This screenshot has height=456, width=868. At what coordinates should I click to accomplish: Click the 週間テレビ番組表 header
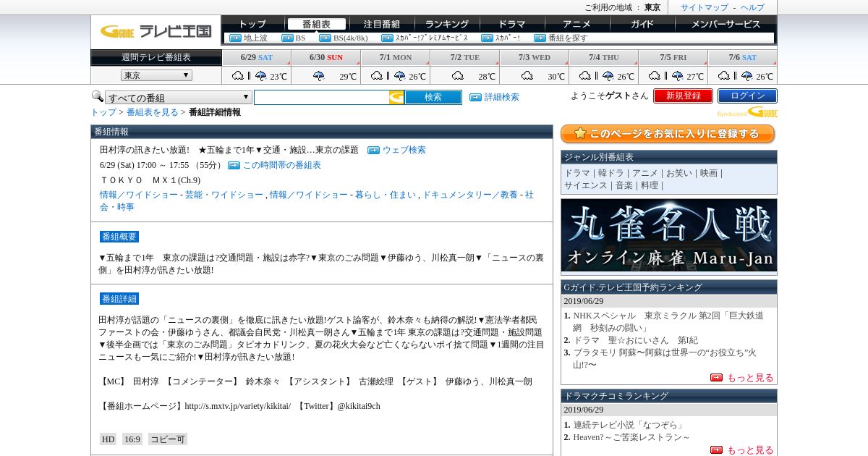click(156, 57)
